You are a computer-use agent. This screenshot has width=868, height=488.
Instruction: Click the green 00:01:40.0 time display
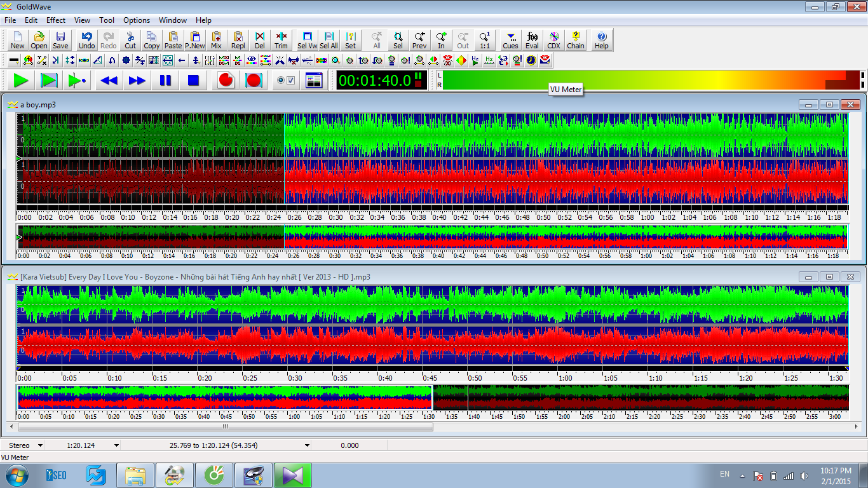point(382,81)
